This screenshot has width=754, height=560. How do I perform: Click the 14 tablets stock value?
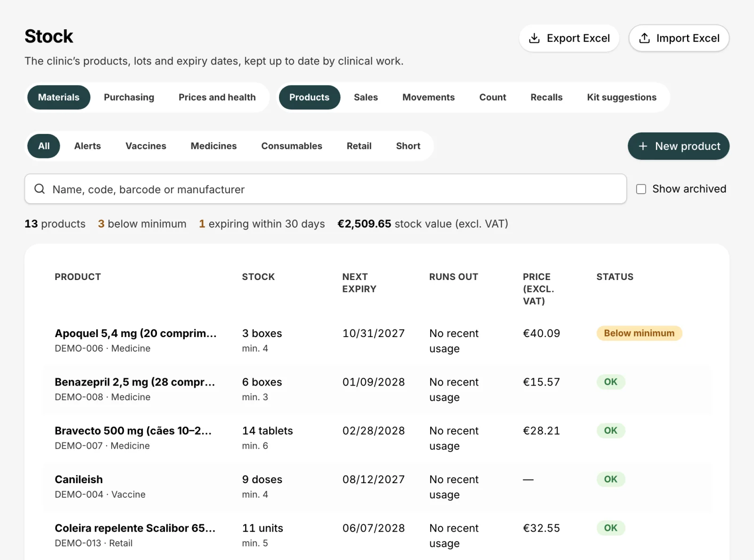click(268, 431)
